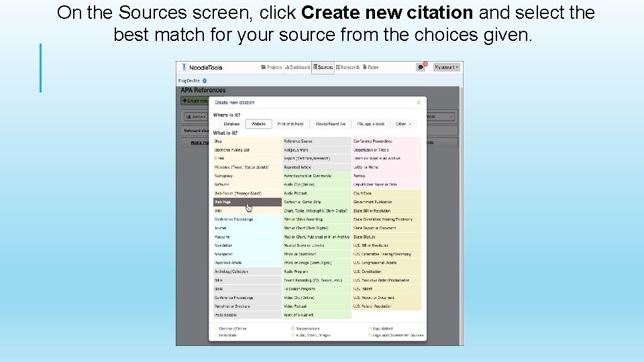Select U.S. Constitution
This screenshot has width=644, height=362.
coord(386,271)
